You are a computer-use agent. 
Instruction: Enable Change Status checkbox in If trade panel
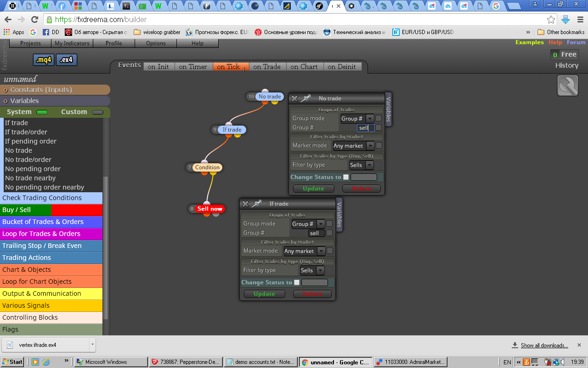click(297, 282)
